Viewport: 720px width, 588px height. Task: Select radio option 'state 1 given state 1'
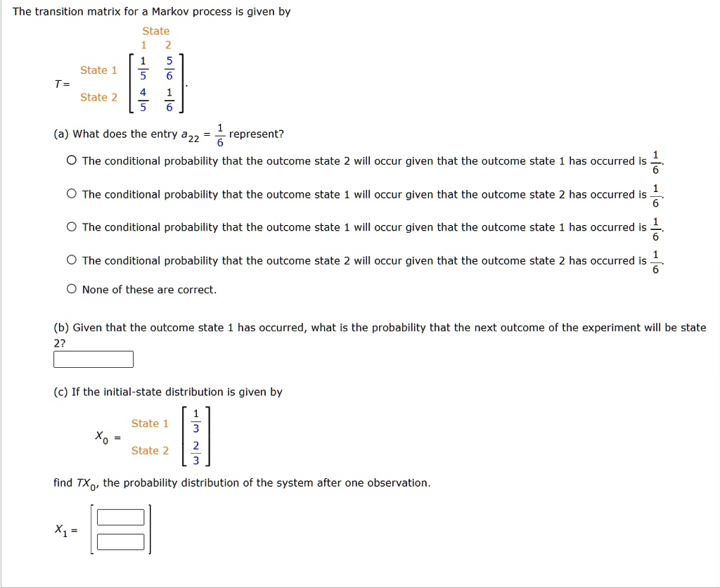(72, 226)
